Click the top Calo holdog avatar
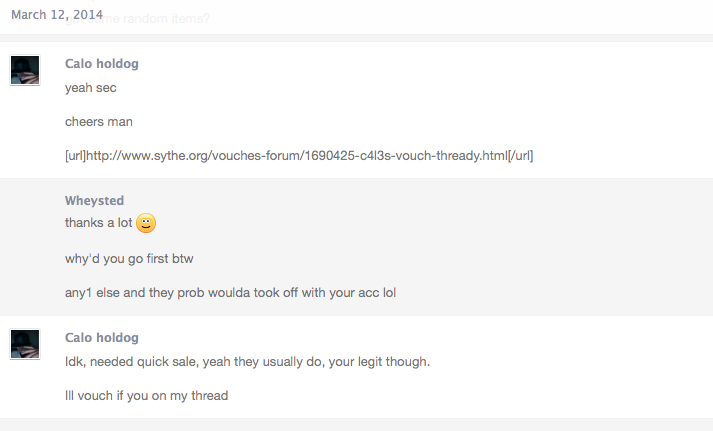 (25, 70)
